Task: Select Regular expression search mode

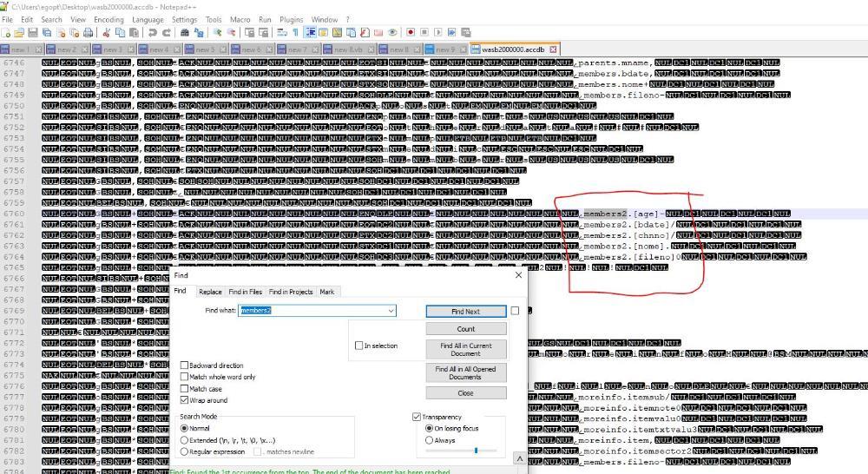Action: tap(184, 451)
